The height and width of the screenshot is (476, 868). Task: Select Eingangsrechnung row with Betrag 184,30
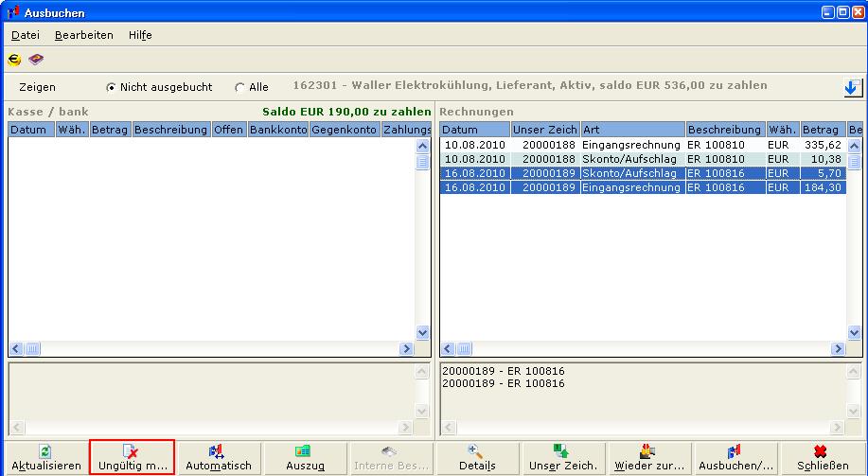[644, 187]
